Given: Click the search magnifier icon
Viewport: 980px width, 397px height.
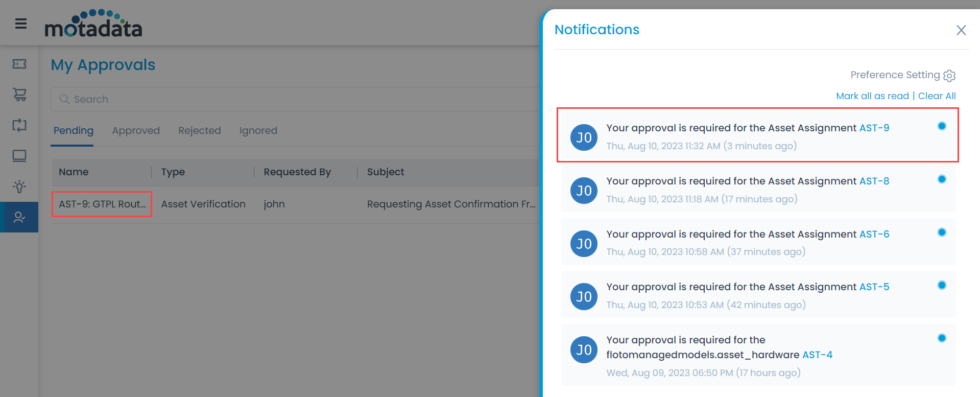Looking at the screenshot, I should tap(64, 99).
